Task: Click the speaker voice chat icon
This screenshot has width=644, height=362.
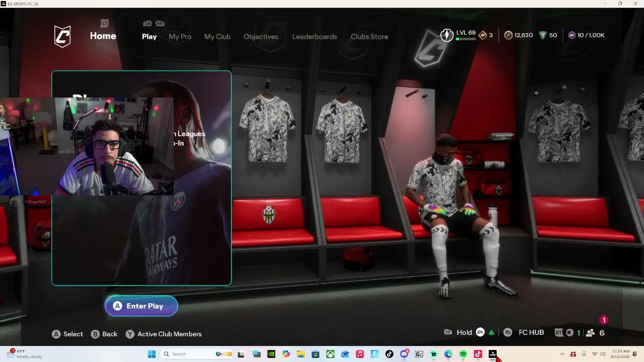Action: click(570, 332)
